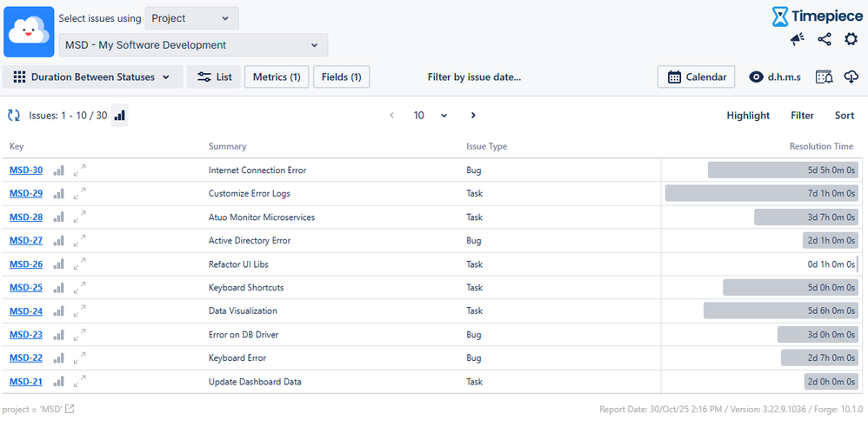Click the 5d 6h 0m 0s duration bar
This screenshot has height=421, width=868.
pyautogui.click(x=781, y=311)
